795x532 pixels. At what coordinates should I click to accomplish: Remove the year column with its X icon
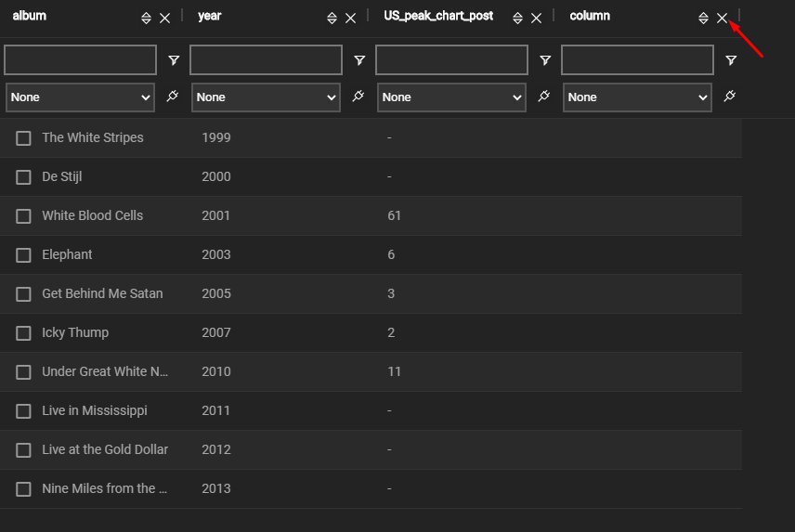pyautogui.click(x=350, y=19)
